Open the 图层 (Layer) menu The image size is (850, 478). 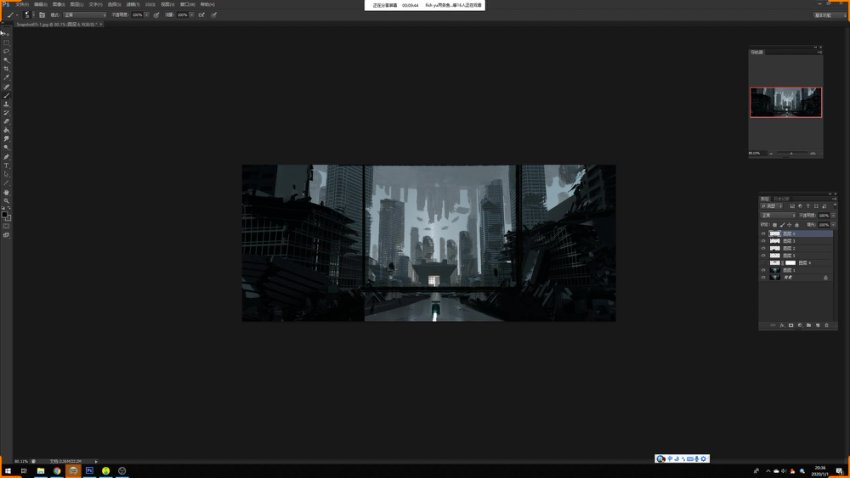coord(76,4)
